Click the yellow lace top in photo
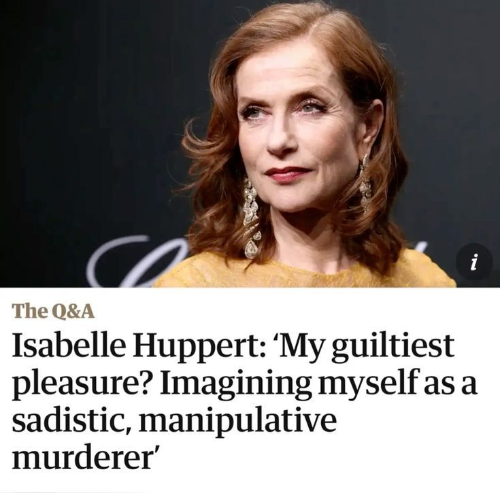 click(300, 271)
